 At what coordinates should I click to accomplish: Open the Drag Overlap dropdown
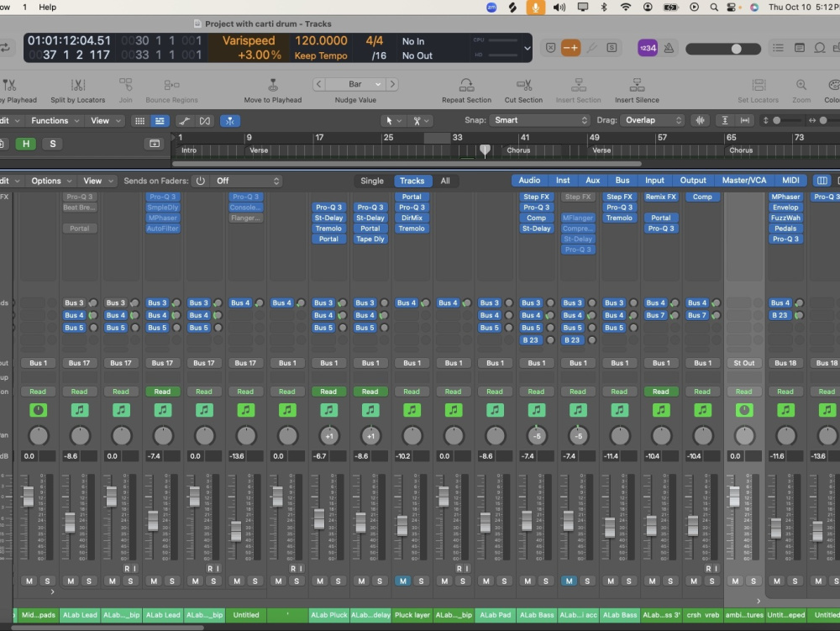pyautogui.click(x=653, y=120)
